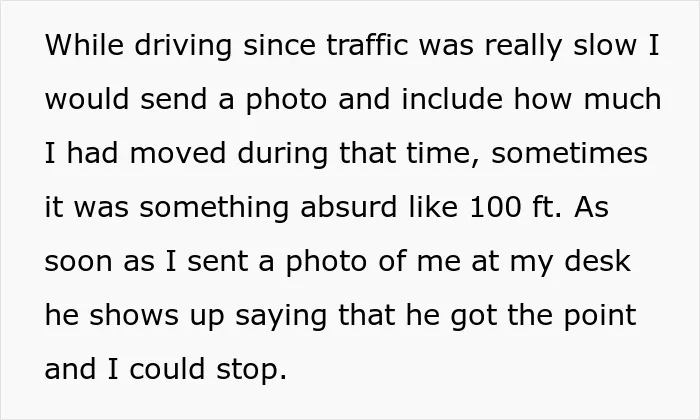
Task: Click on the word "shows"
Action: (x=134, y=315)
